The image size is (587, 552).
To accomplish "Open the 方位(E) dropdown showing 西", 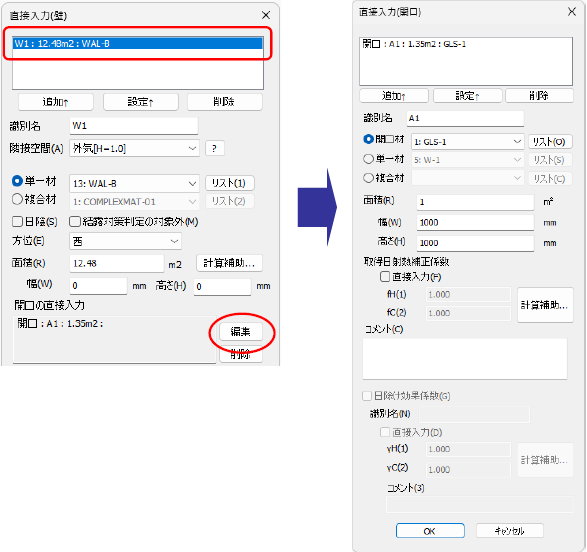I will [125, 241].
